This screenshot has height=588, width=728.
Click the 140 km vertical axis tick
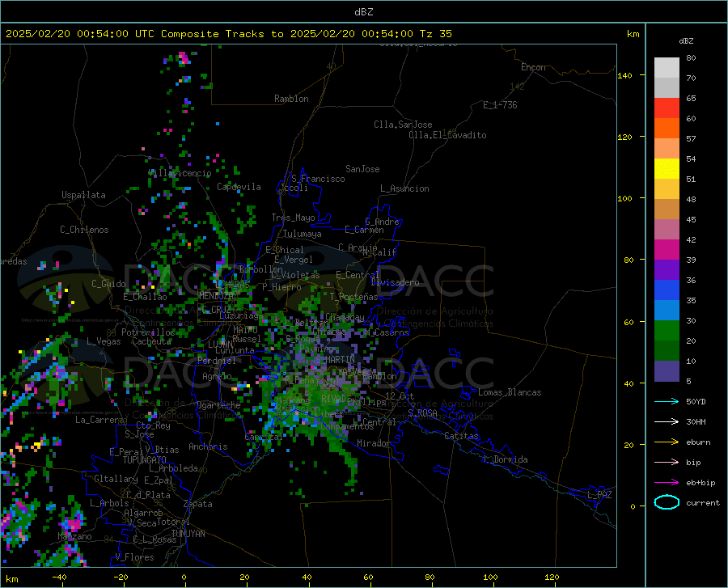625,76
